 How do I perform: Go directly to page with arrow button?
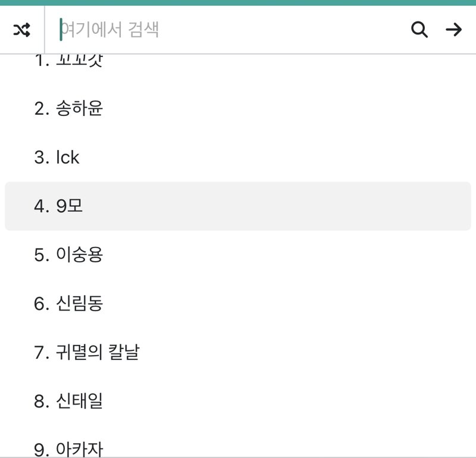point(453,30)
